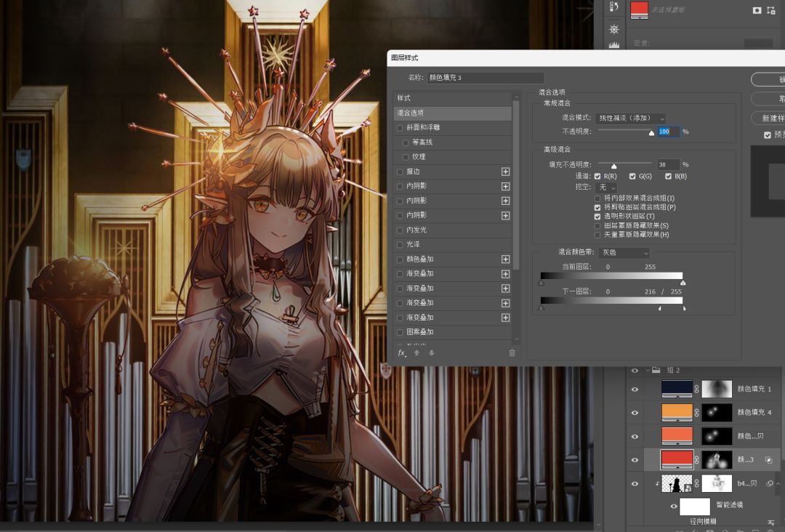Click the plus icon next to 描边
785x532 pixels.
click(506, 172)
